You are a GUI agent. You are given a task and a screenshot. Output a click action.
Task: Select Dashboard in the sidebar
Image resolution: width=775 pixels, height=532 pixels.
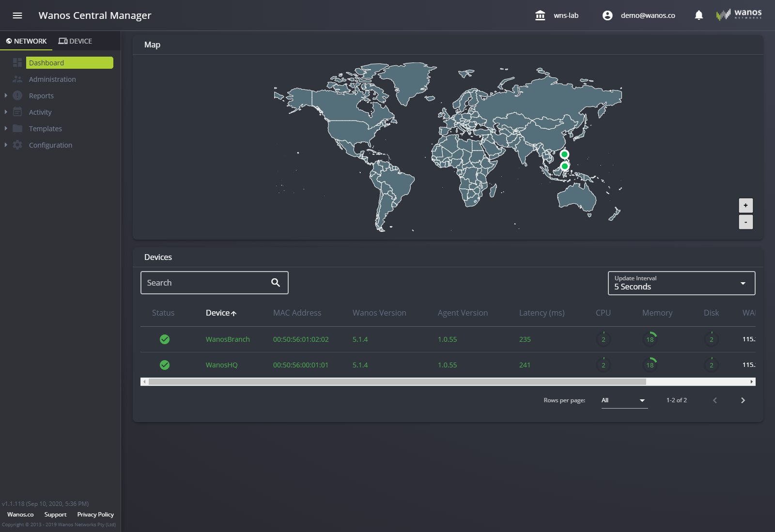point(70,62)
